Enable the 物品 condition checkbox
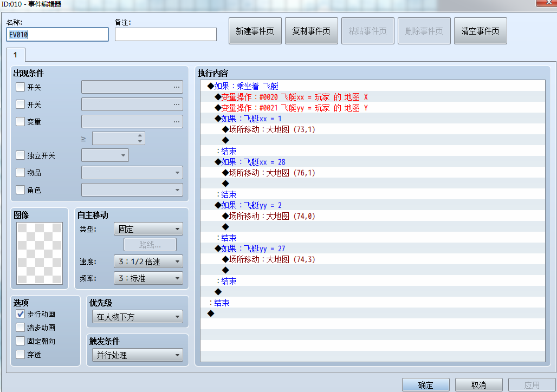Image resolution: width=557 pixels, height=392 pixels. (x=20, y=173)
